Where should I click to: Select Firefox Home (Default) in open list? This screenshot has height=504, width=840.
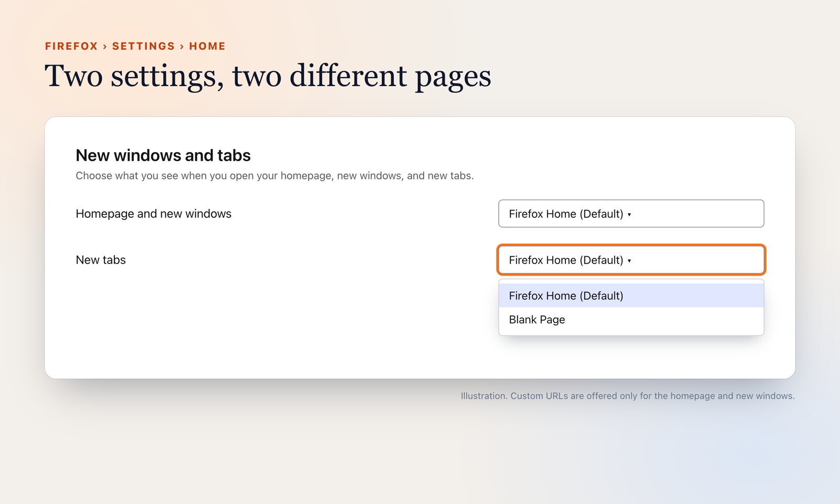(x=631, y=296)
